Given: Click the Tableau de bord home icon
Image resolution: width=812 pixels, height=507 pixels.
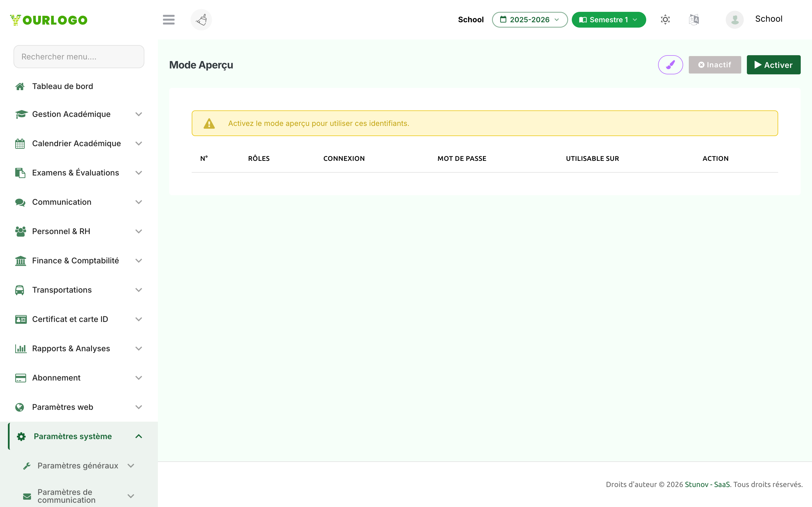Looking at the screenshot, I should click(20, 86).
